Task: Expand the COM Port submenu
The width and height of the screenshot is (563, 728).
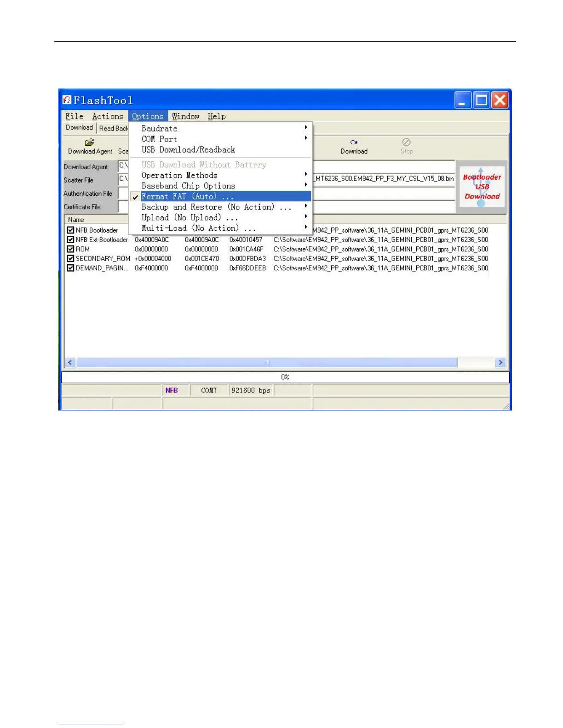Action: coord(221,139)
